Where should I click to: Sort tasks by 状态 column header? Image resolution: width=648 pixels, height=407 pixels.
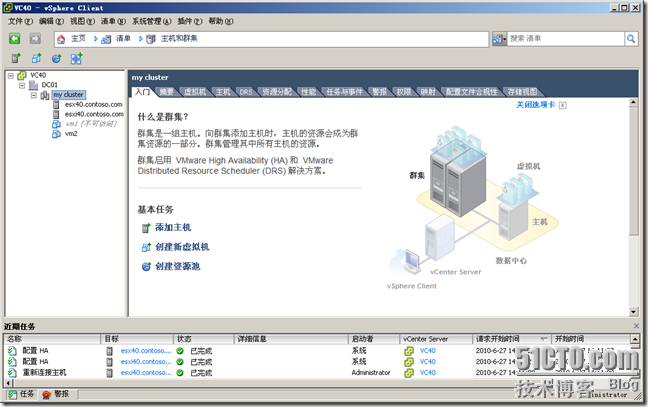(204, 339)
